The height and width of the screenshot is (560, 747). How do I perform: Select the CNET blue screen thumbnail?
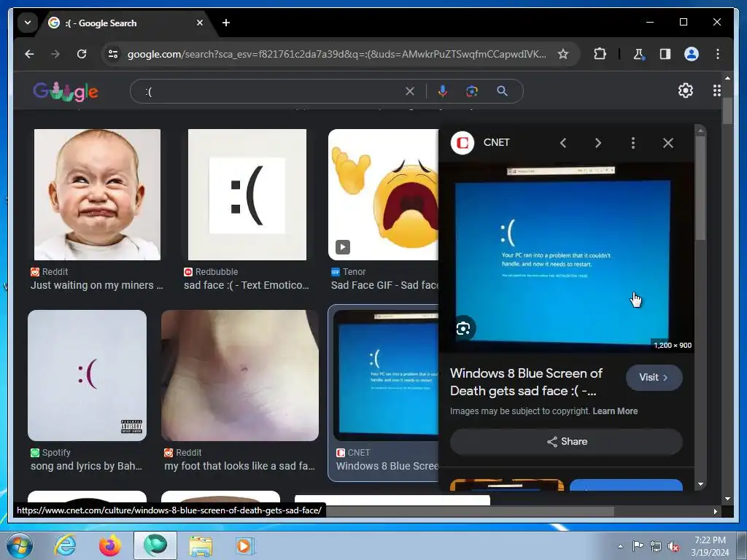pos(387,376)
